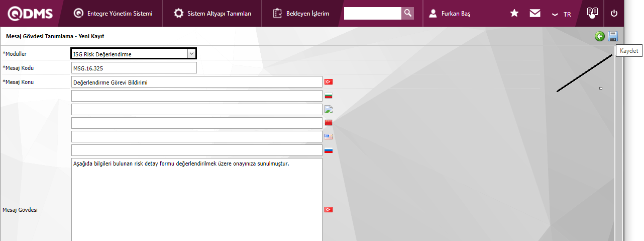Open Entegre Yönetim Sistemi menu

click(x=113, y=14)
